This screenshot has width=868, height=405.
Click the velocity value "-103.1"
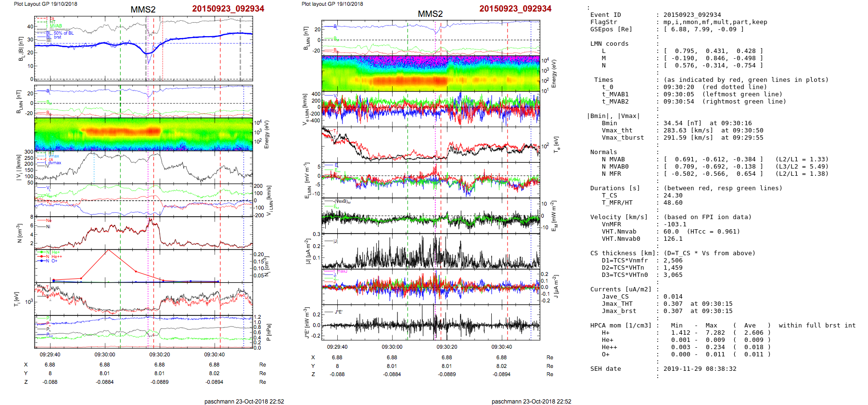[675, 224]
